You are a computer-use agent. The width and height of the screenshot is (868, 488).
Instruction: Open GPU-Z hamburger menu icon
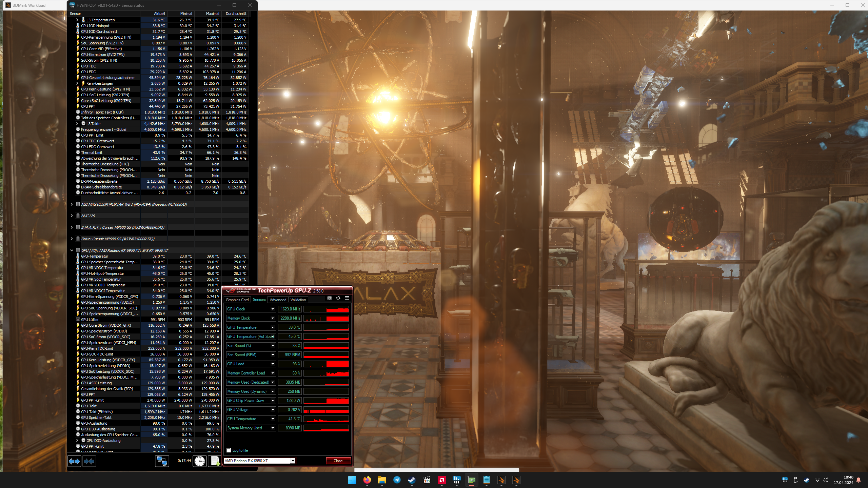click(x=347, y=298)
